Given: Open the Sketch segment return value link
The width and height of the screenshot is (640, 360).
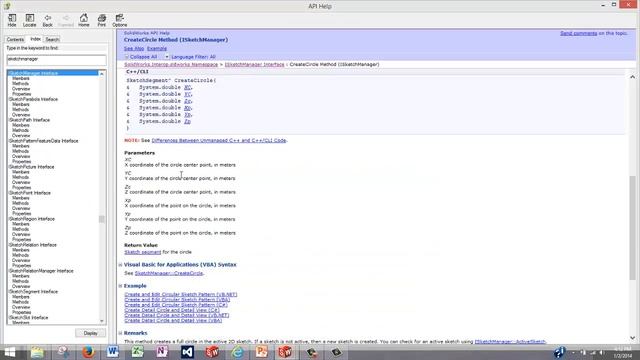Looking at the screenshot, I should click(x=142, y=252).
